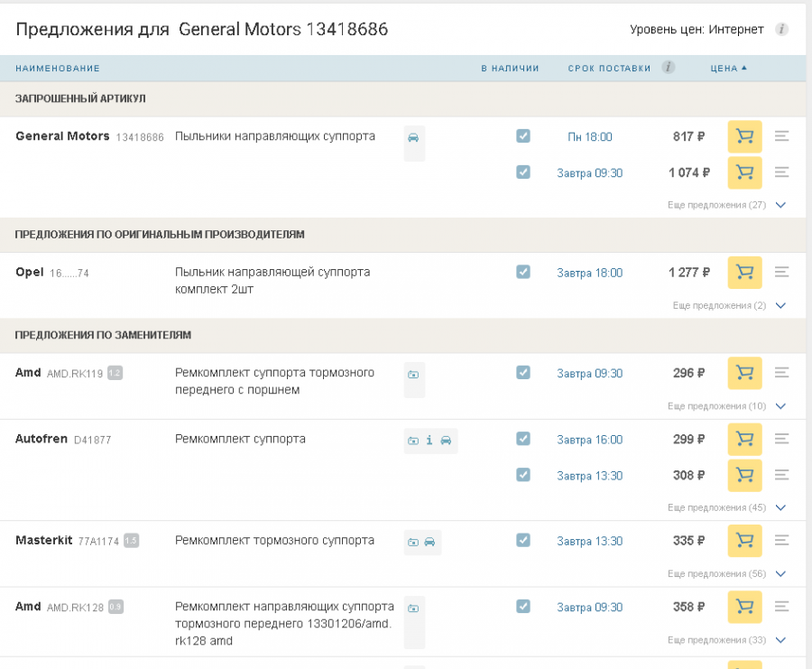
Task: Select Opel article 16......74
Action: point(69,273)
